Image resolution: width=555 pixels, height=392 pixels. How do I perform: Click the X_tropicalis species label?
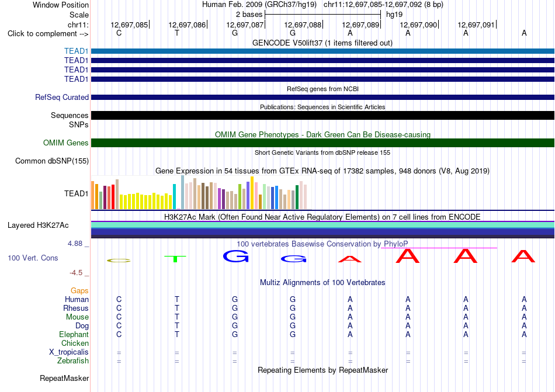69,352
